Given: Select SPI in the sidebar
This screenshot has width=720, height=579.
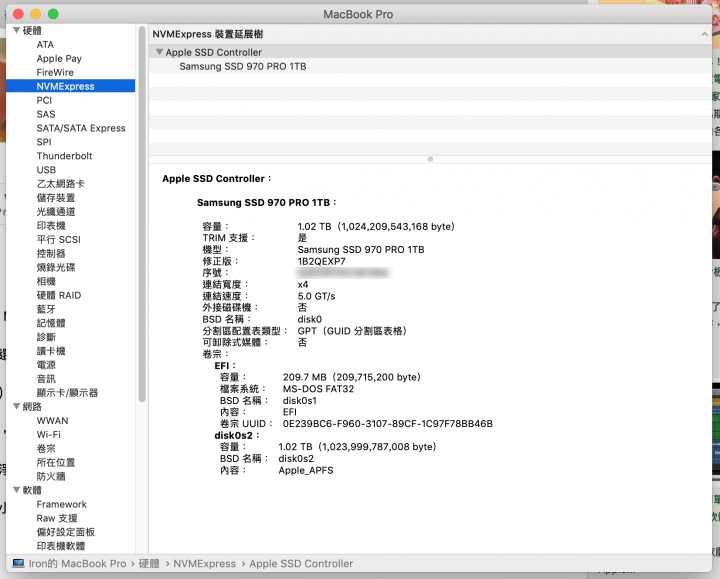Looking at the screenshot, I should point(44,142).
